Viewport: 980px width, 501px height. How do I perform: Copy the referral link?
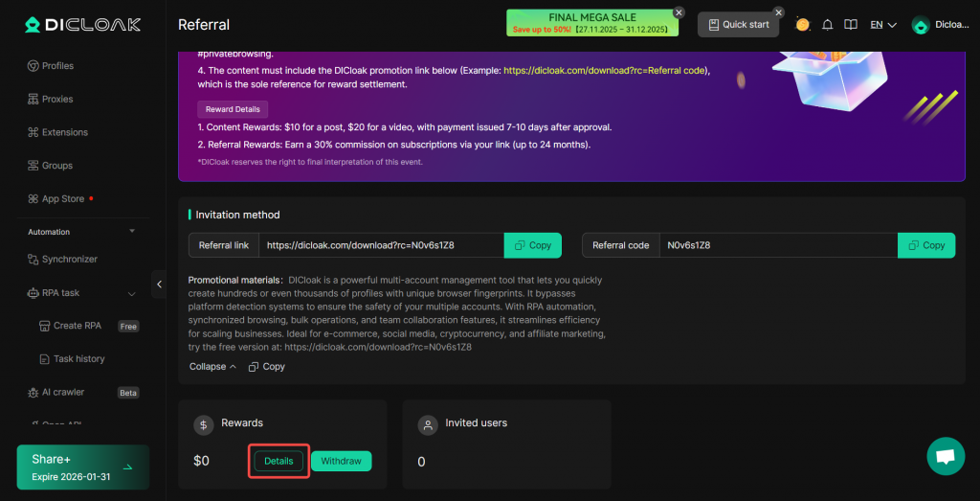pyautogui.click(x=532, y=245)
